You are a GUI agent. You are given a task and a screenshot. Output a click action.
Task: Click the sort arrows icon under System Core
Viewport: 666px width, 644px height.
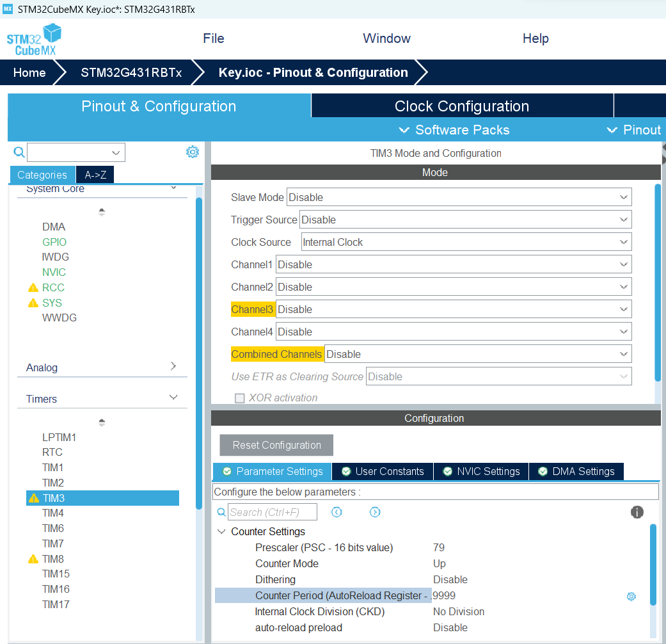coord(102,212)
